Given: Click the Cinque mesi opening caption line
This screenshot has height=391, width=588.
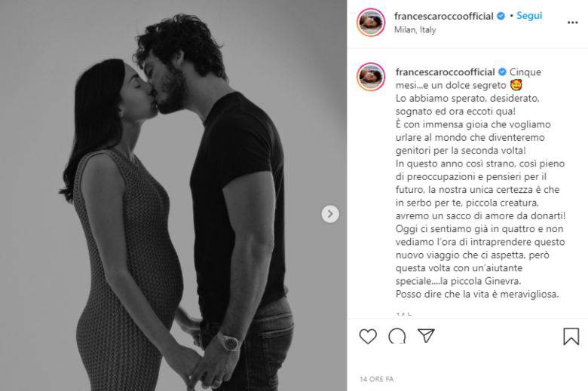Looking at the screenshot, I should pos(468,78).
